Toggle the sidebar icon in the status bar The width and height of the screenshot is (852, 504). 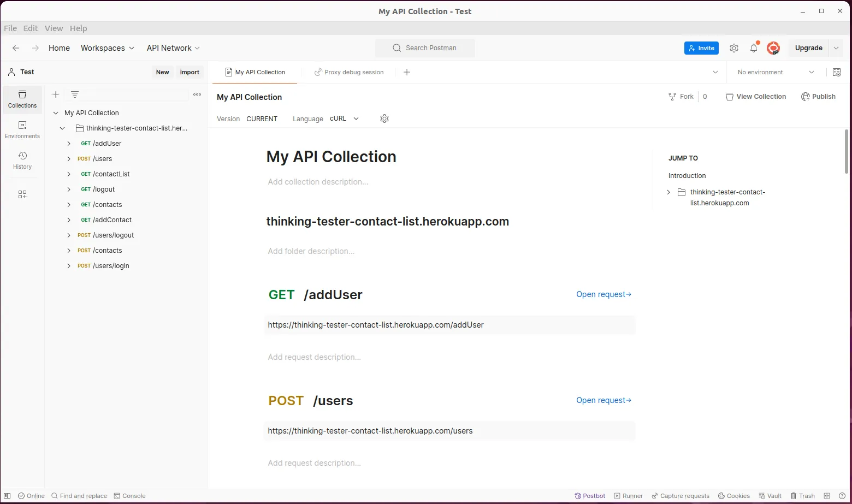[x=7, y=496]
